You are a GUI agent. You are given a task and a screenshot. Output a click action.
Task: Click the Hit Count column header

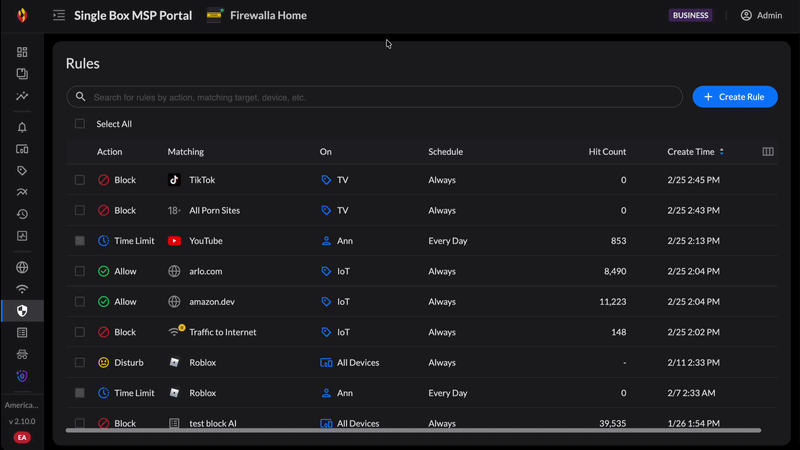(x=607, y=152)
